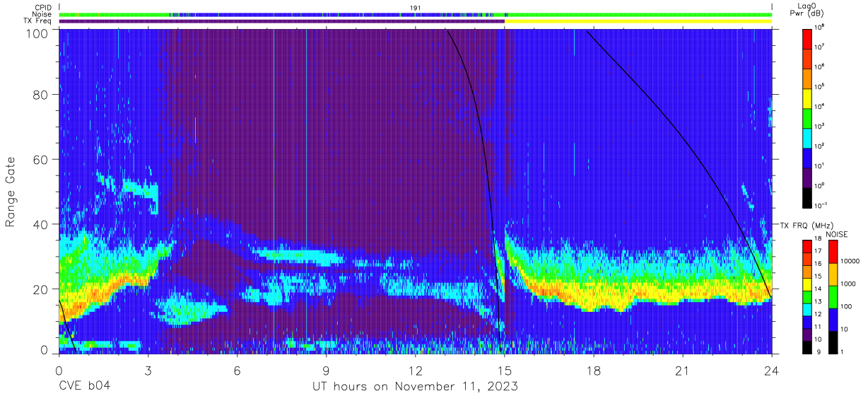
Task: Click the UT hours on November 11, 2023 title
Action: (x=416, y=387)
